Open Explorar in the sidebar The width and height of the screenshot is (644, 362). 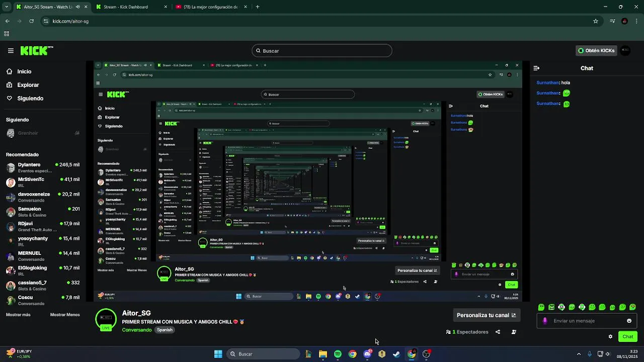pos(28,85)
